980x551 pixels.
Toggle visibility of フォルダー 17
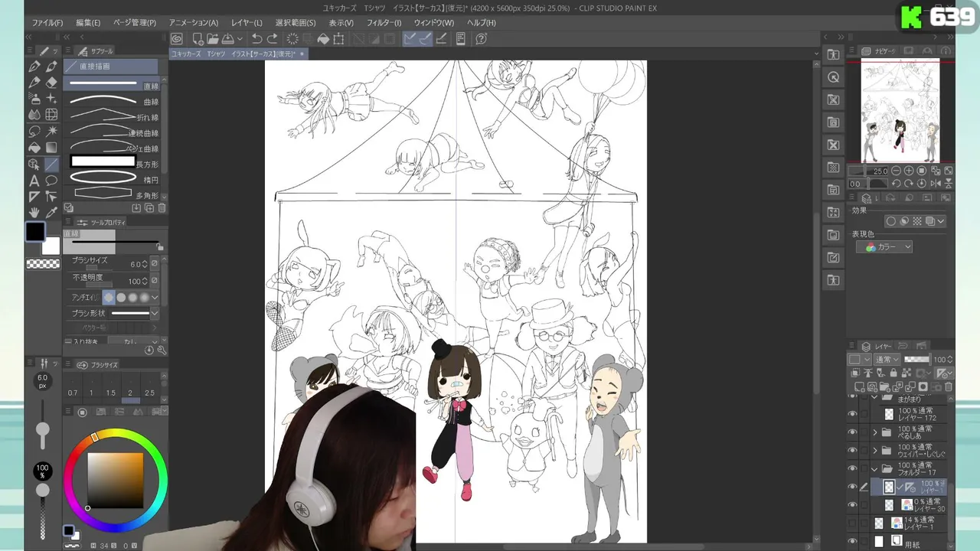point(852,468)
